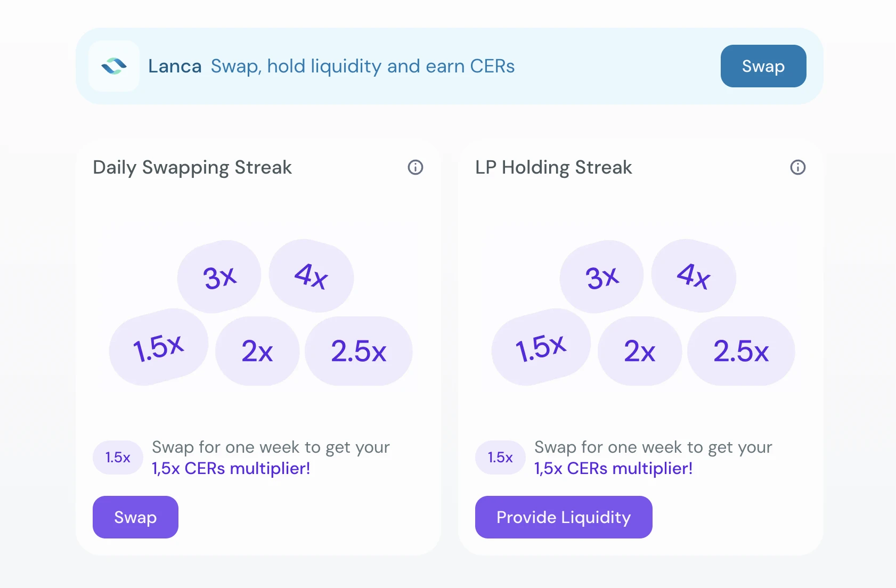Click the 1,5x CERs multiplier text in Daily Swapping
Screen dimensions: 896x588
tap(231, 469)
